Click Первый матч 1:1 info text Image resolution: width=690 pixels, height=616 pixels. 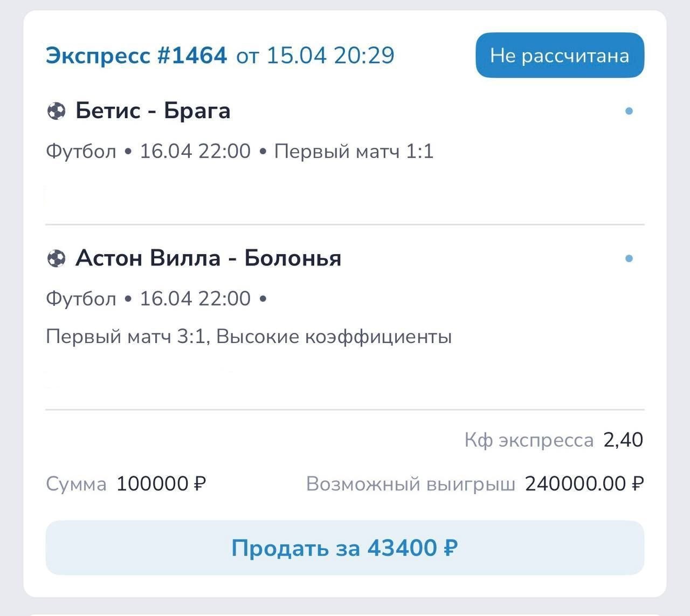(354, 152)
